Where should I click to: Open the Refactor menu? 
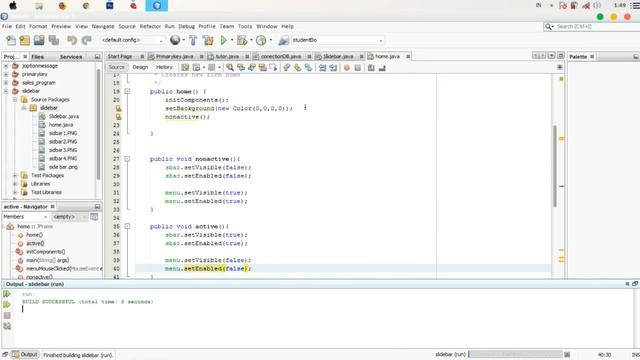point(150,26)
